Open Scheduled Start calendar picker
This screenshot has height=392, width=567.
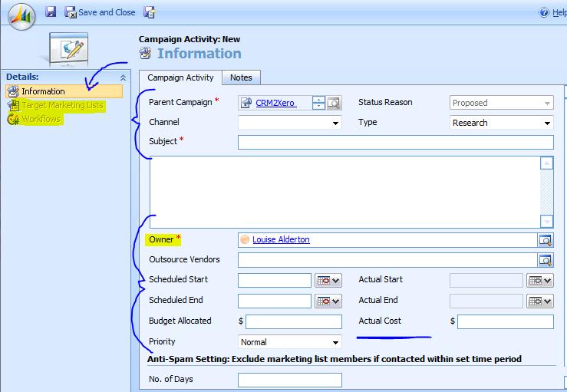pyautogui.click(x=328, y=281)
